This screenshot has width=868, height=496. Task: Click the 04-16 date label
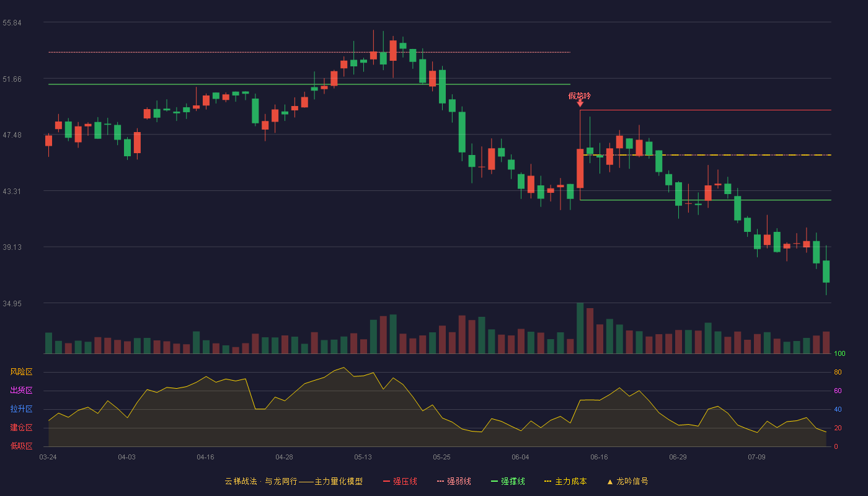[x=205, y=457]
